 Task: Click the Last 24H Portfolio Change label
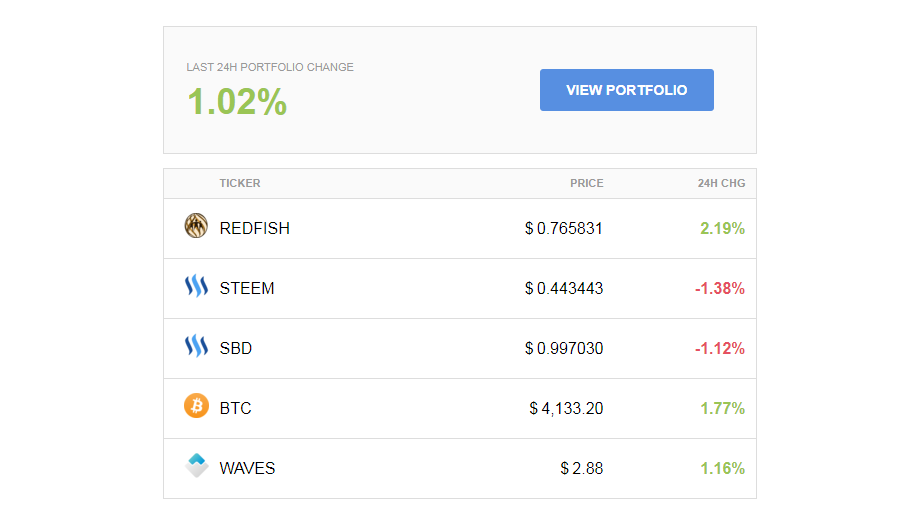tap(270, 67)
